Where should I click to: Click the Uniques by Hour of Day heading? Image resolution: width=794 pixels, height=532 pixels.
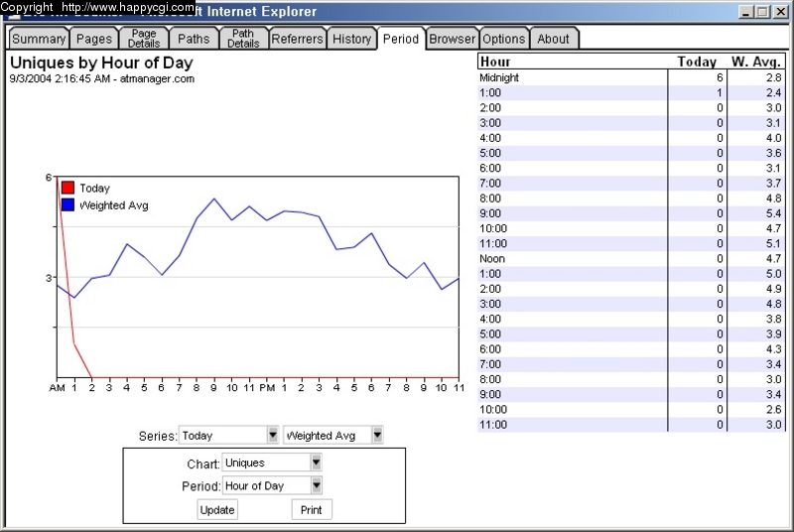102,63
